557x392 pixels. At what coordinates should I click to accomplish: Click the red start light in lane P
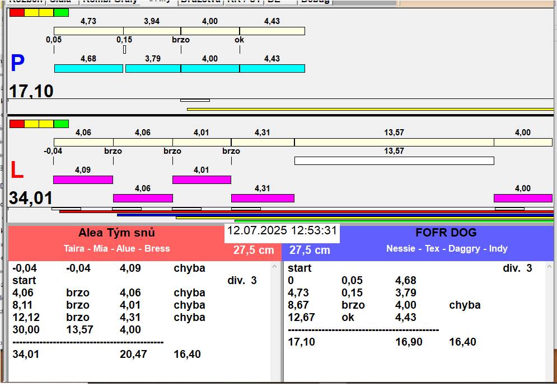[17, 12]
